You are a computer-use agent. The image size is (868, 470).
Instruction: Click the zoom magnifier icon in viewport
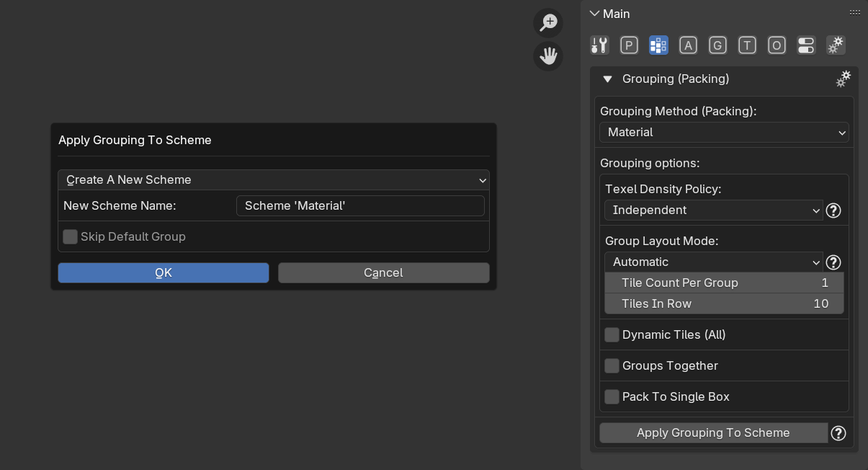coord(548,22)
